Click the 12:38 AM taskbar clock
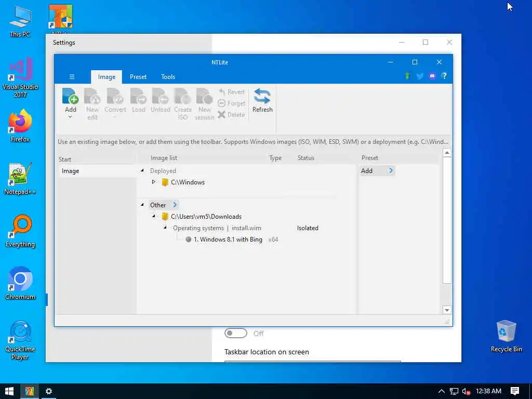This screenshot has width=532, height=399. pyautogui.click(x=488, y=391)
